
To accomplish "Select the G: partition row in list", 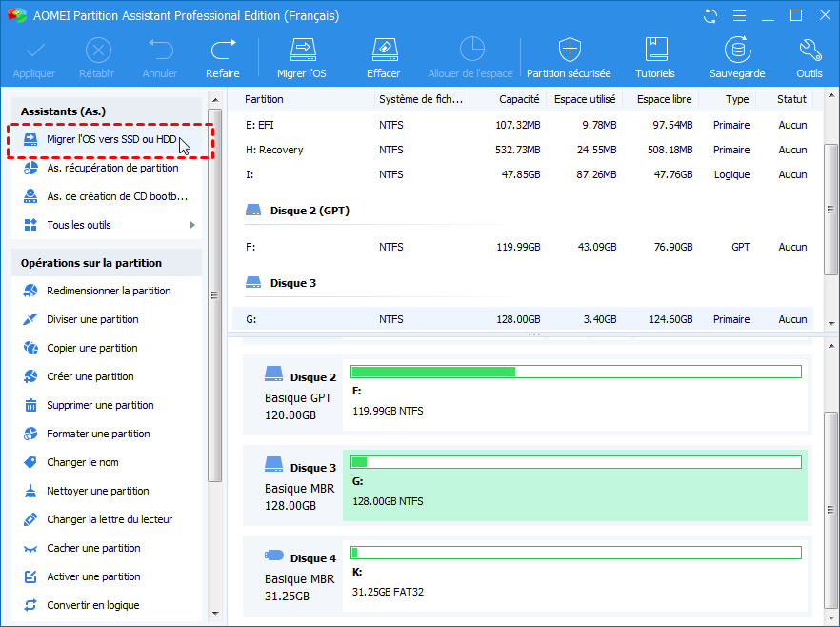I will (x=524, y=319).
